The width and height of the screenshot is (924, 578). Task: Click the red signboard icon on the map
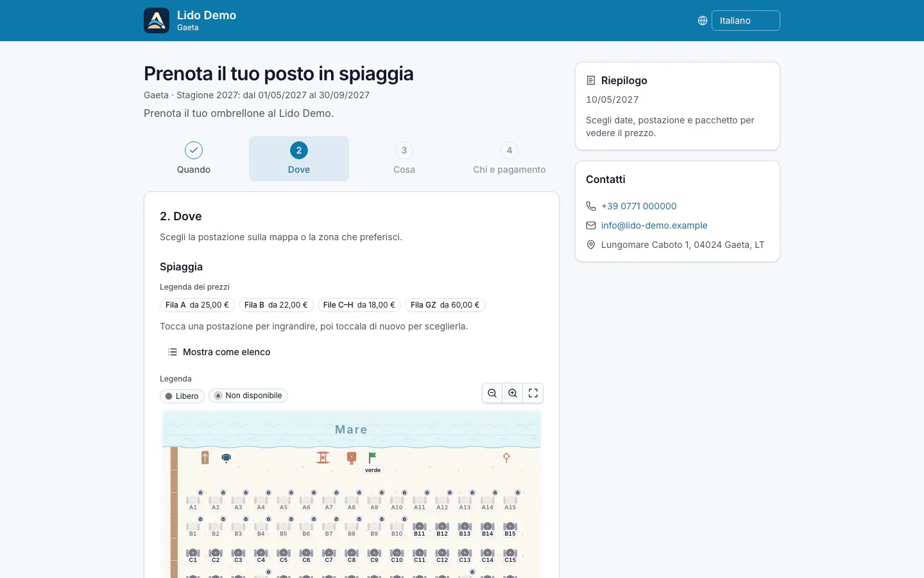(x=351, y=458)
